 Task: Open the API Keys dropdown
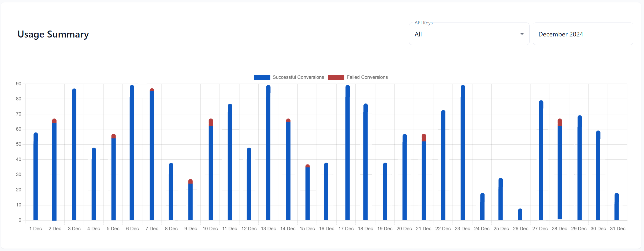pos(469,34)
